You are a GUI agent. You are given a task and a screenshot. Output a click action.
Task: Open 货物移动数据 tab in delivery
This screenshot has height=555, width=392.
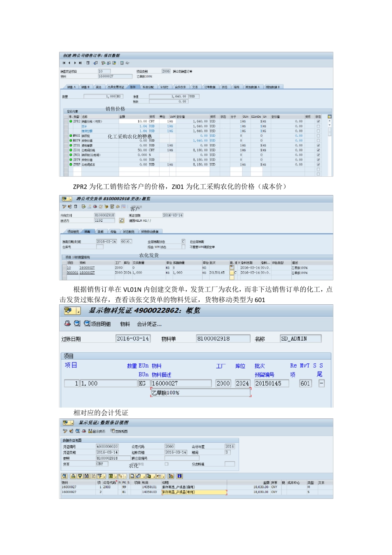[x=150, y=232]
